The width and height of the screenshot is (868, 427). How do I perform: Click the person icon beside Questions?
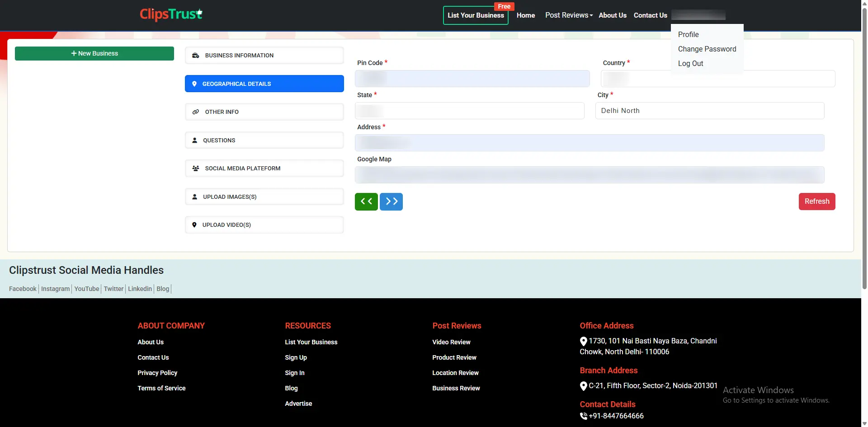(195, 140)
